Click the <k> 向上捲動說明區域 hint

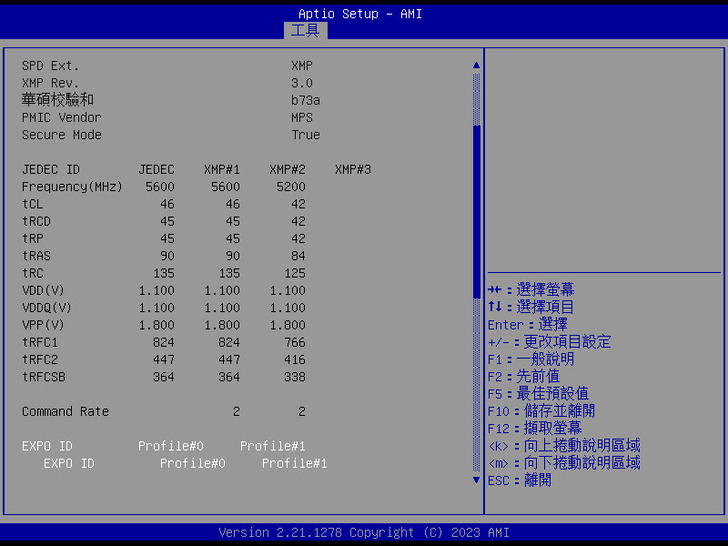pos(564,446)
